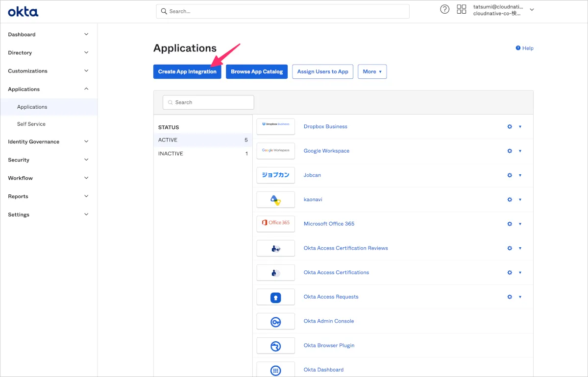The image size is (588, 377).
Task: Open the Okta Access Requests link
Action: click(331, 297)
